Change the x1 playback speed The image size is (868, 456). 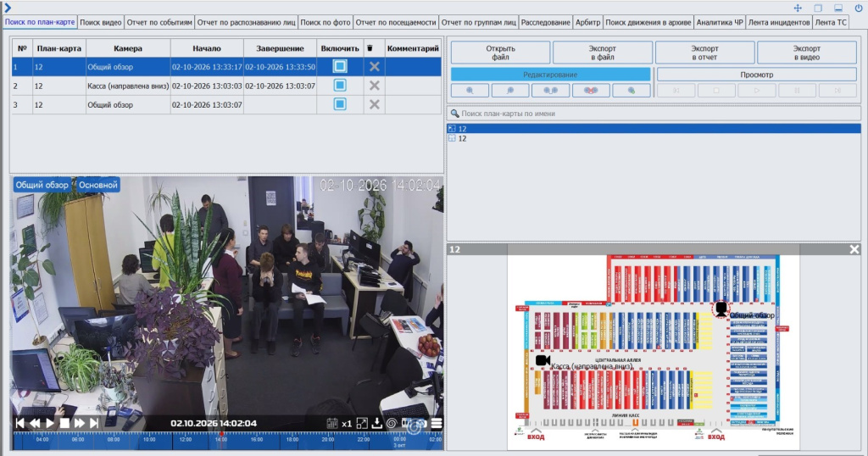pos(347,424)
